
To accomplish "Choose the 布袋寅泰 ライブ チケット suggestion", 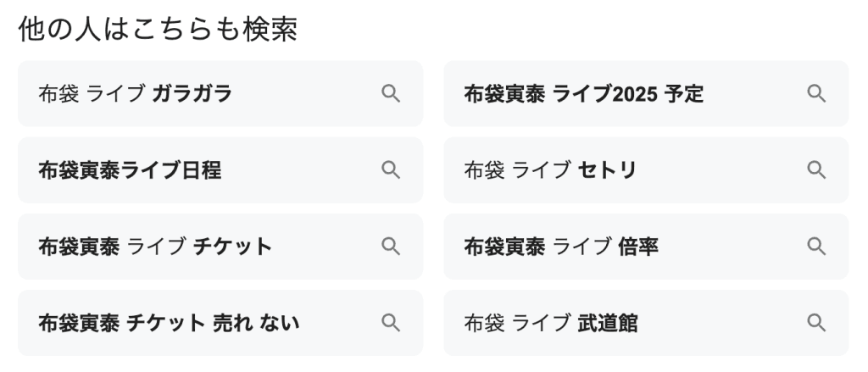I will 155,247.
